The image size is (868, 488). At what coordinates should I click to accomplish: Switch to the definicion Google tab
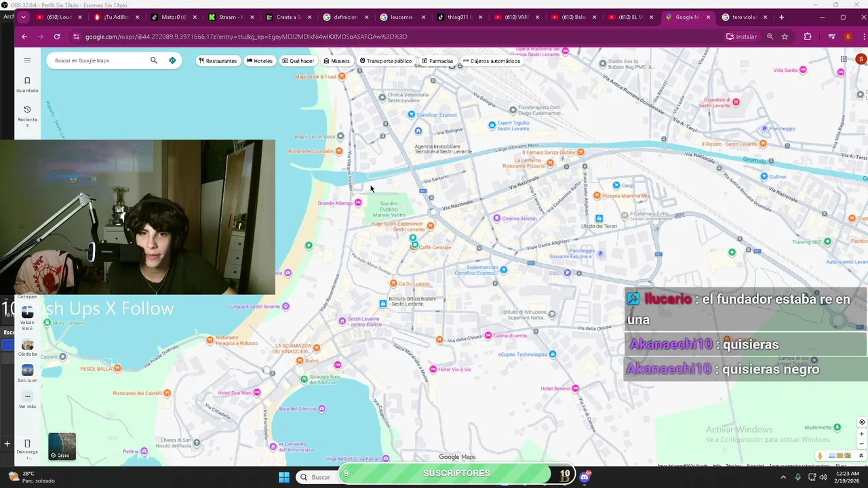click(344, 17)
